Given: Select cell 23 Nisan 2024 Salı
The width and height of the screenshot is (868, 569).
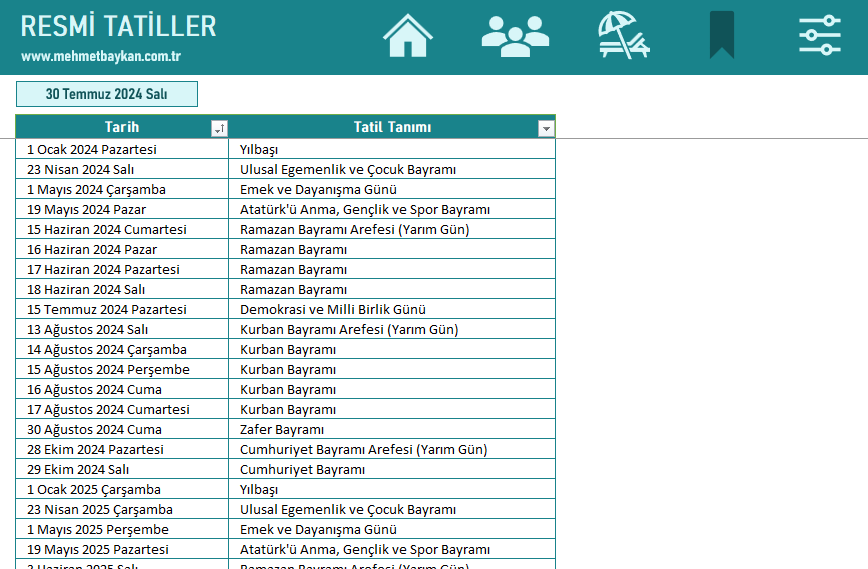Looking at the screenshot, I should coord(122,169).
